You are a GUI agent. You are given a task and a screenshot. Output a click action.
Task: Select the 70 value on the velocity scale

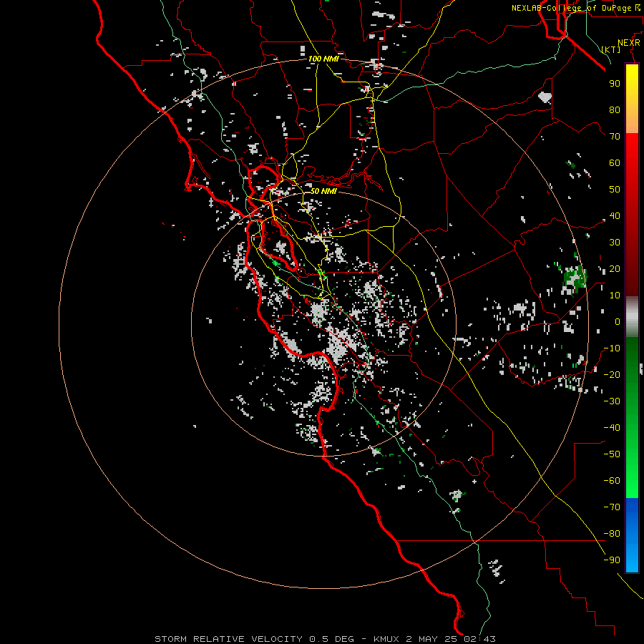[615, 137]
